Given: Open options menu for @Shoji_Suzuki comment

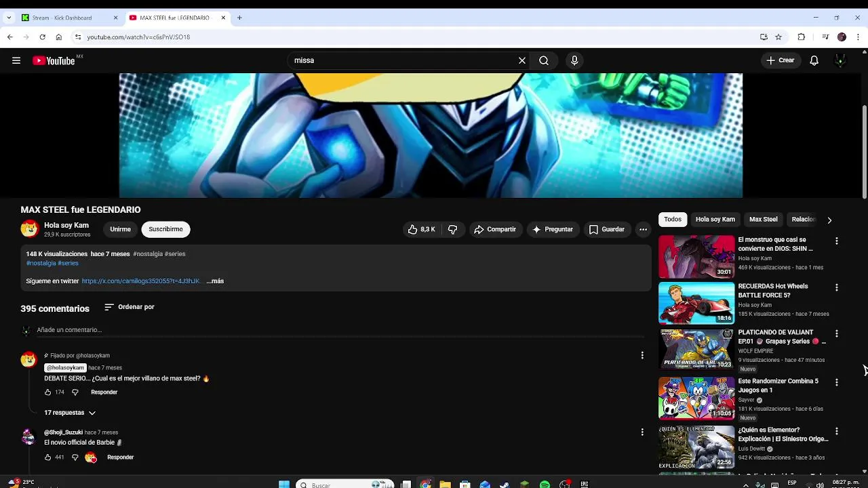Looking at the screenshot, I should pos(642,432).
